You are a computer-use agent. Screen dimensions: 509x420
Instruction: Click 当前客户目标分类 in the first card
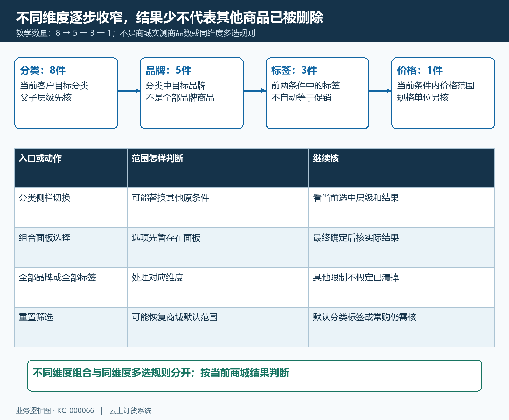[54, 86]
